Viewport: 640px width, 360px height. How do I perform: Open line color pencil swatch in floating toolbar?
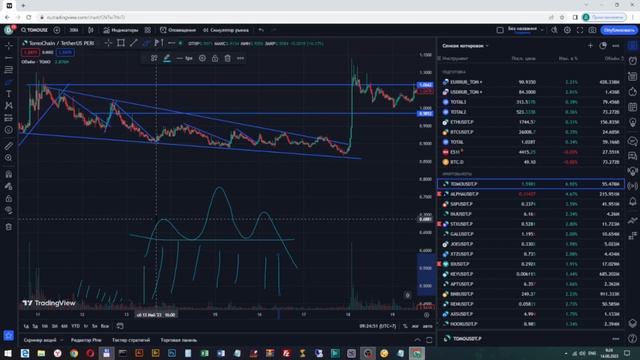167,58
